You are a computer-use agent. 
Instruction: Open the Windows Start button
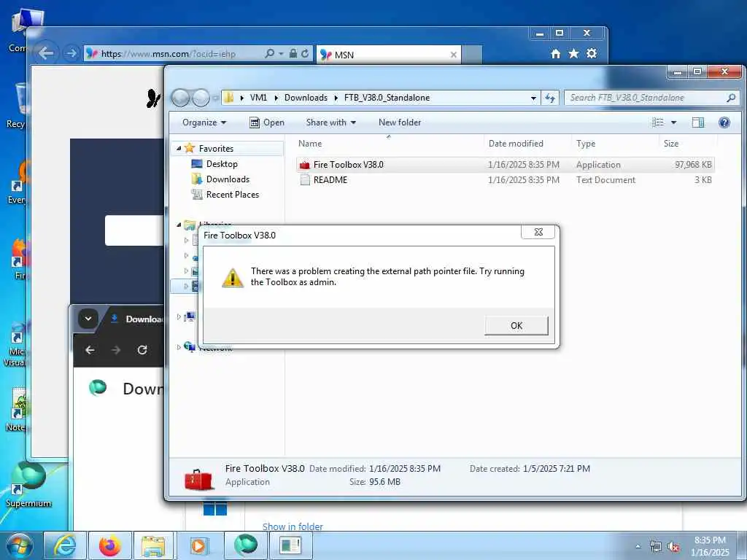tap(19, 545)
